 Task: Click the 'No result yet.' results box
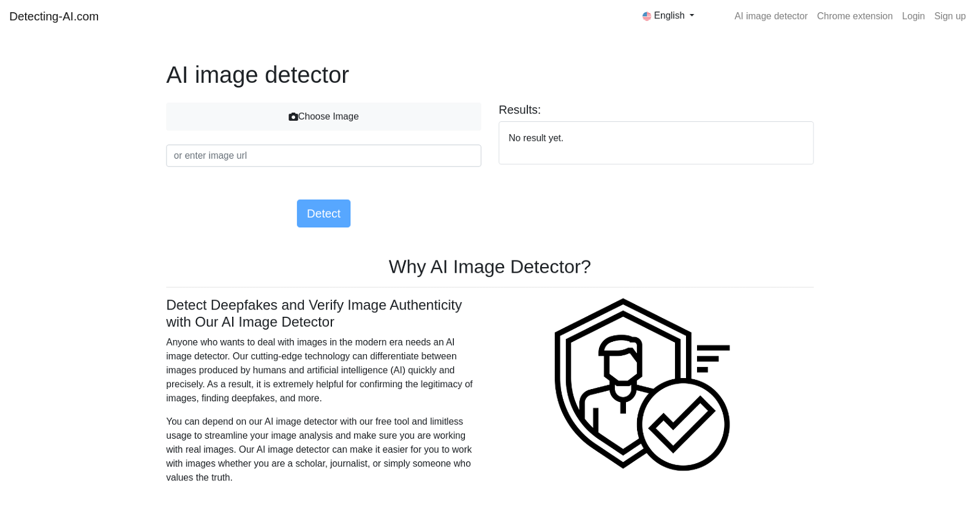point(656,143)
